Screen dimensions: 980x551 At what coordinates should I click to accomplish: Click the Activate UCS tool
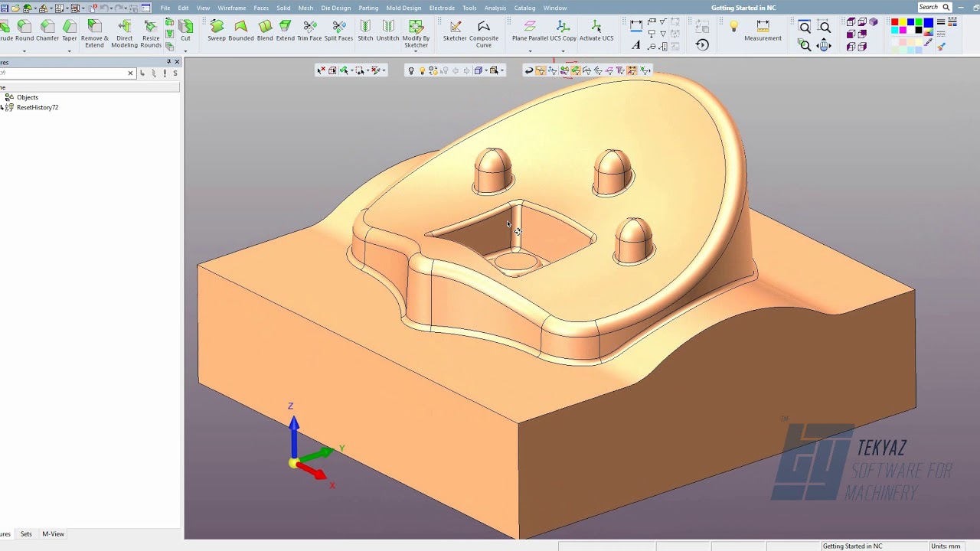[x=596, y=31]
